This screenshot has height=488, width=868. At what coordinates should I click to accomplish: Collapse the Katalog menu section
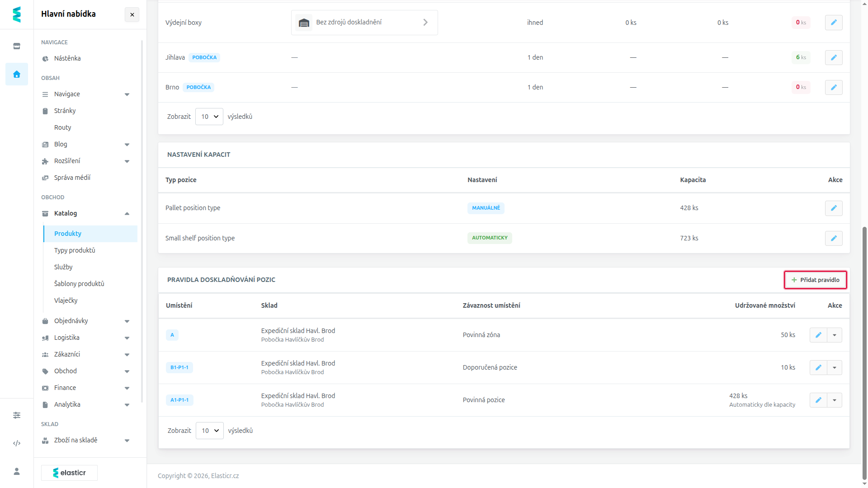point(85,213)
